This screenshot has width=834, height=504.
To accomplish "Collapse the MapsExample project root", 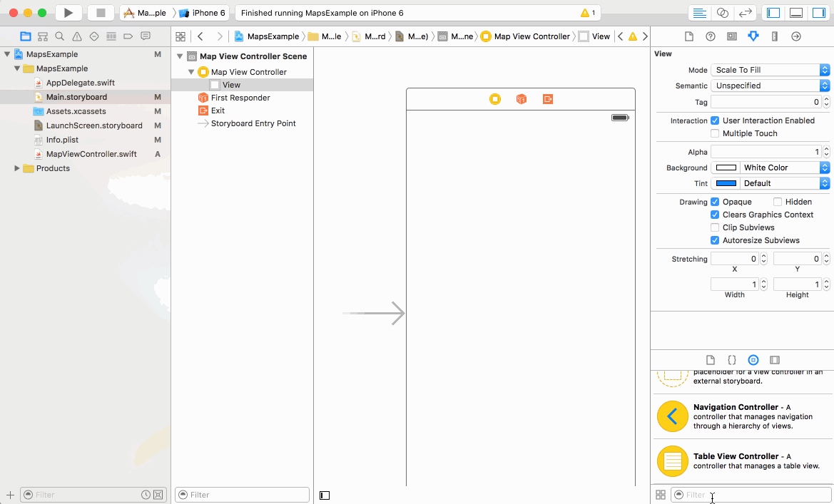I will [x=7, y=54].
